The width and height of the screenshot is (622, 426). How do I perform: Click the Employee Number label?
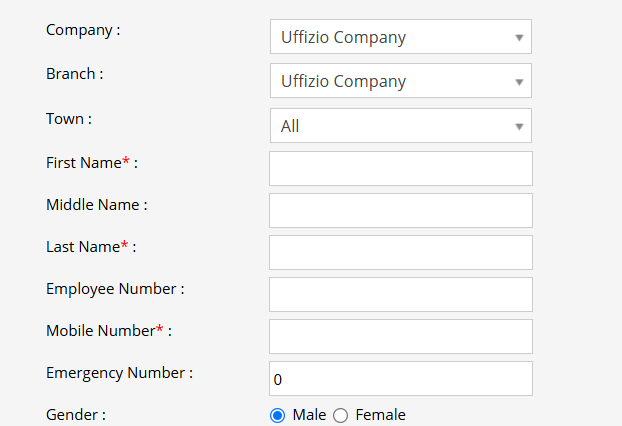(x=114, y=288)
